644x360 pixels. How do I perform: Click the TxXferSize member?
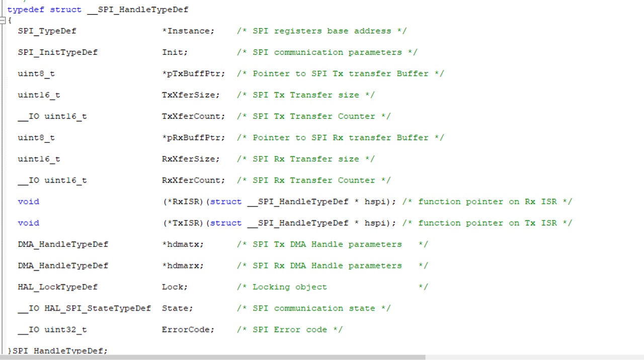(191, 95)
